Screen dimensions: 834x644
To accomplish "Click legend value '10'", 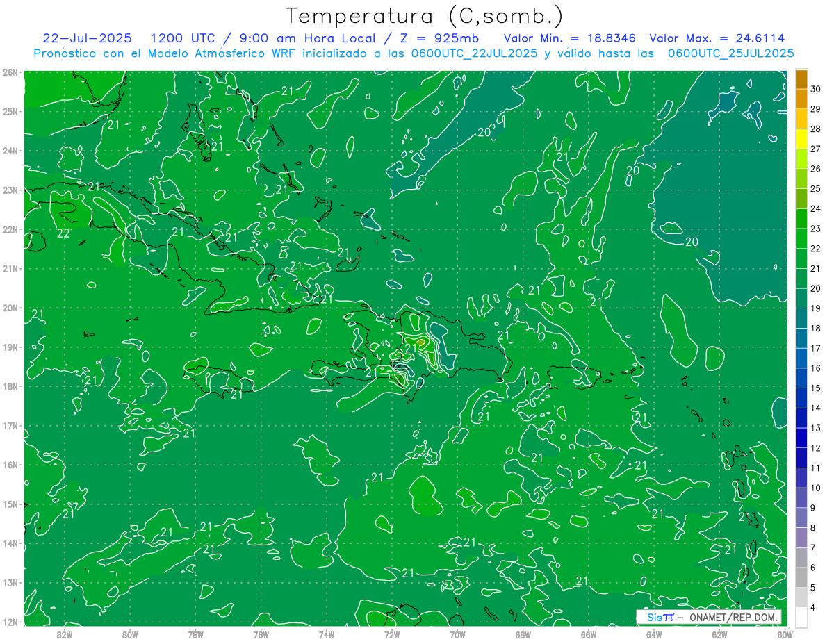I will [816, 488].
